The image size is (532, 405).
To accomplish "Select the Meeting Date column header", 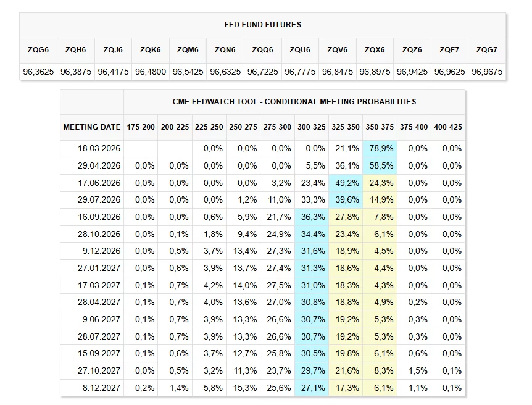I will [x=92, y=127].
